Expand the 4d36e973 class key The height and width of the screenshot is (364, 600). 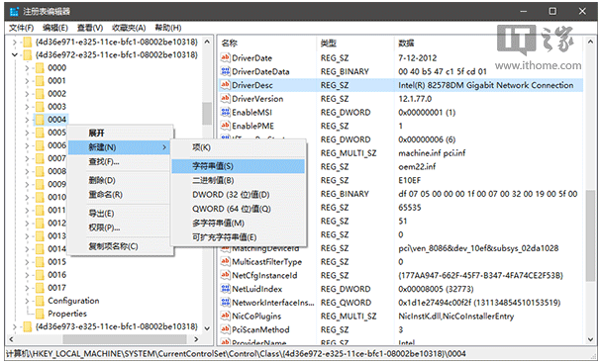pos(15,326)
